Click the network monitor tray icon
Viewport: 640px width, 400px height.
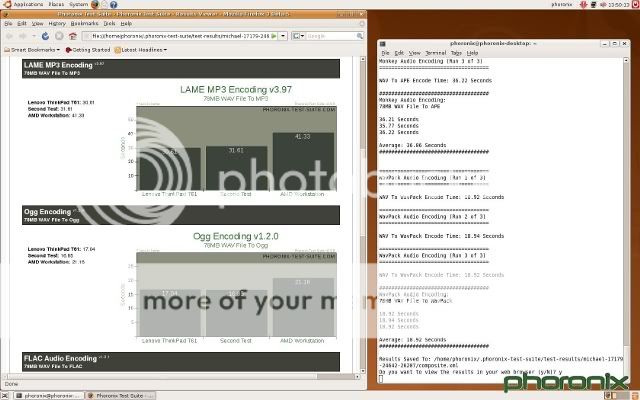(x=593, y=4)
